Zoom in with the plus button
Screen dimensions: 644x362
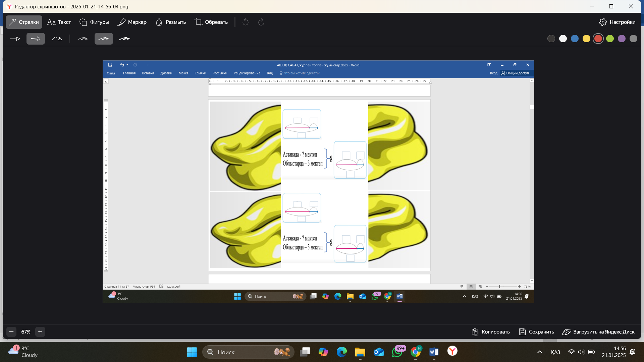tap(40, 332)
